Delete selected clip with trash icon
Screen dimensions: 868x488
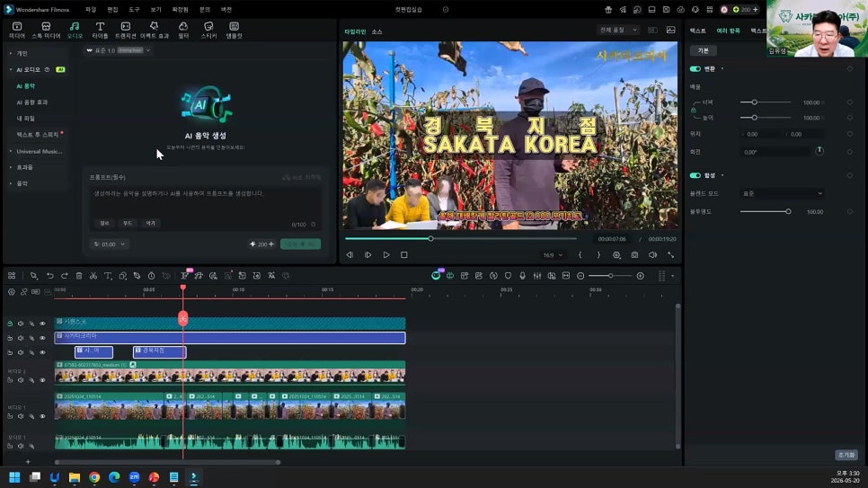tap(78, 276)
